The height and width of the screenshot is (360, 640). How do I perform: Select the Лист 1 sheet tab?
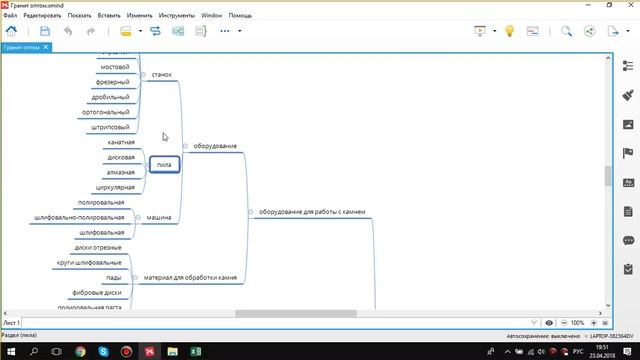tap(11, 323)
